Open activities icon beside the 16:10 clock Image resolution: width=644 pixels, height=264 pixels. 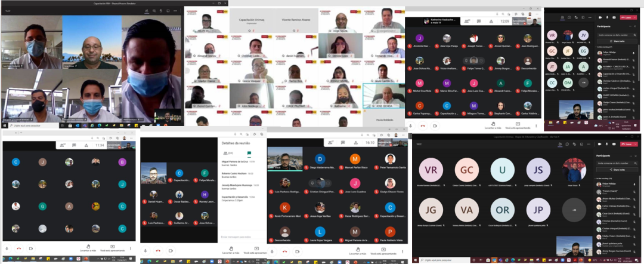click(354, 143)
